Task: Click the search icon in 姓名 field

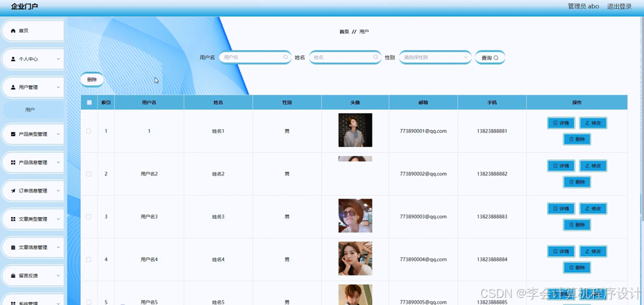Action: [x=376, y=58]
